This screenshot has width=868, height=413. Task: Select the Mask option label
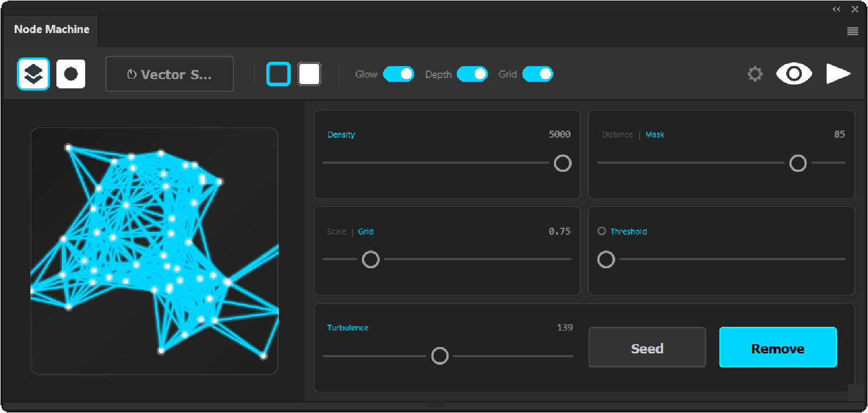point(654,134)
